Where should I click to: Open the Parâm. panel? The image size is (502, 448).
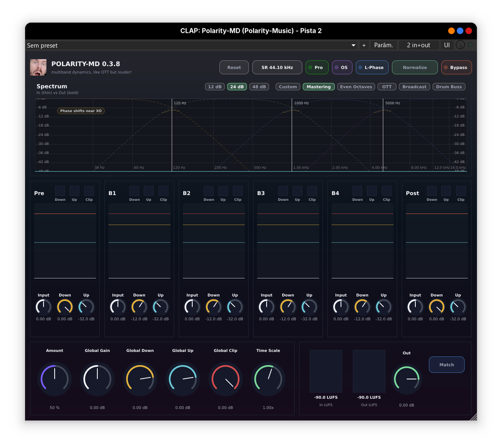[383, 45]
